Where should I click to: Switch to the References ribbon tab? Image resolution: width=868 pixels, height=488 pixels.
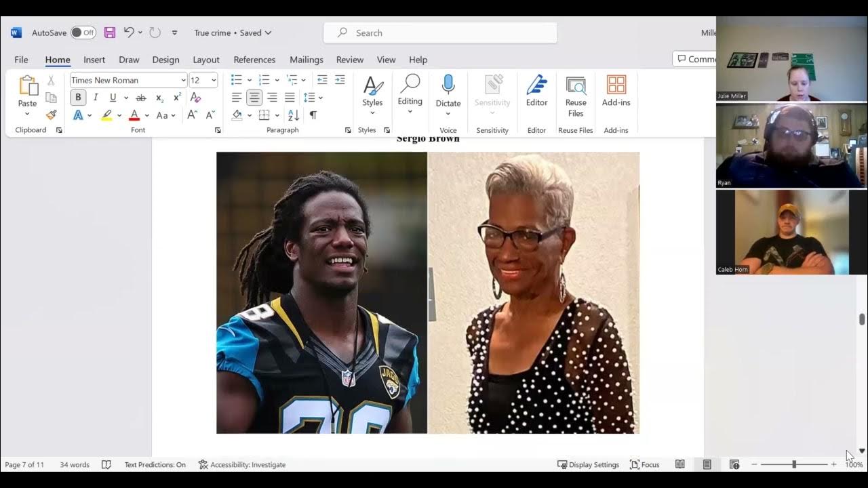[254, 60]
